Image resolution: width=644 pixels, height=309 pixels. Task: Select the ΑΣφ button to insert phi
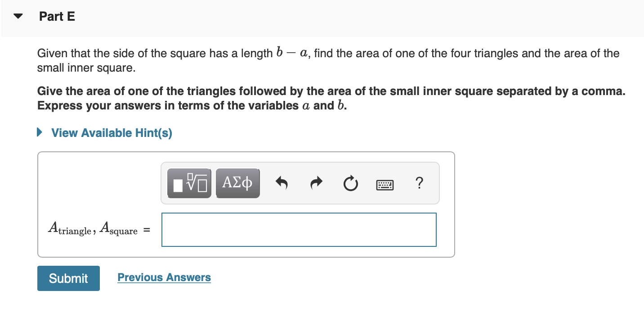pos(237,182)
